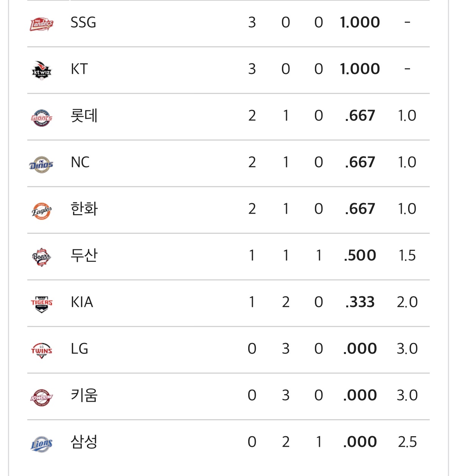Select the 삼성 team name
Screen dimensions: 457x476
[x=84, y=442]
